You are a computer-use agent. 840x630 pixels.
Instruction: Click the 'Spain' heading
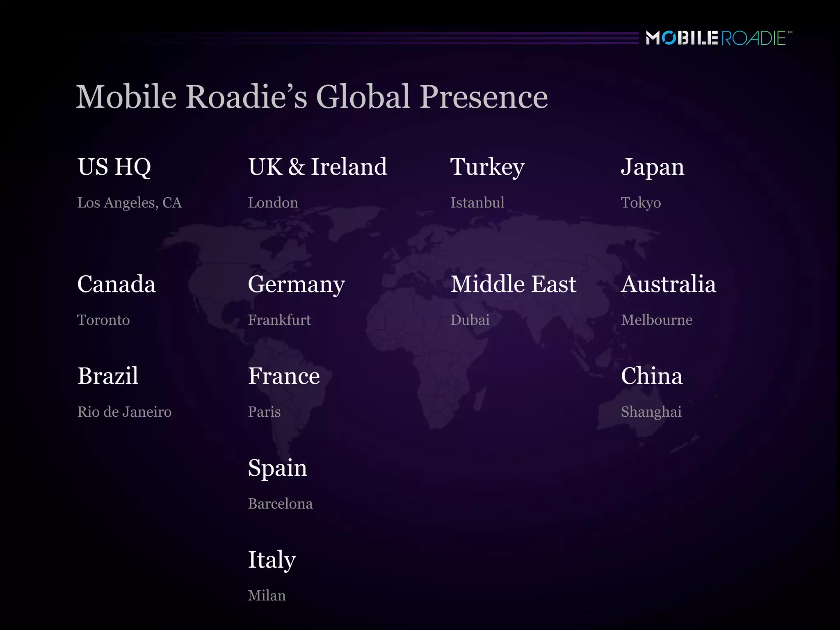tap(278, 469)
